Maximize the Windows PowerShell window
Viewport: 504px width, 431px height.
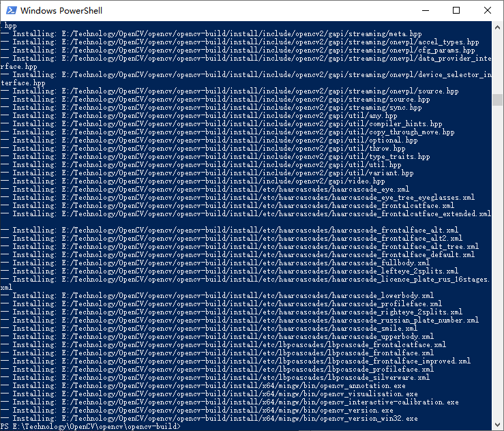[x=456, y=11]
